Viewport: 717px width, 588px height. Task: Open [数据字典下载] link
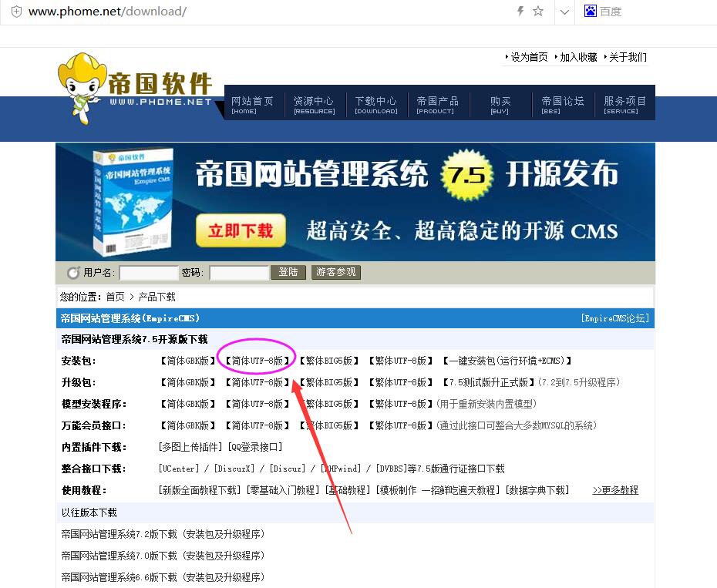(537, 490)
